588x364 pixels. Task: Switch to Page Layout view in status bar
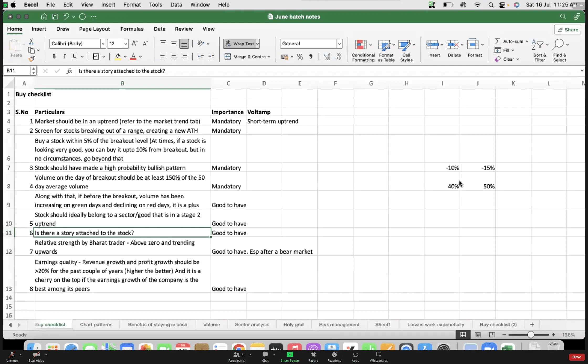477,335
